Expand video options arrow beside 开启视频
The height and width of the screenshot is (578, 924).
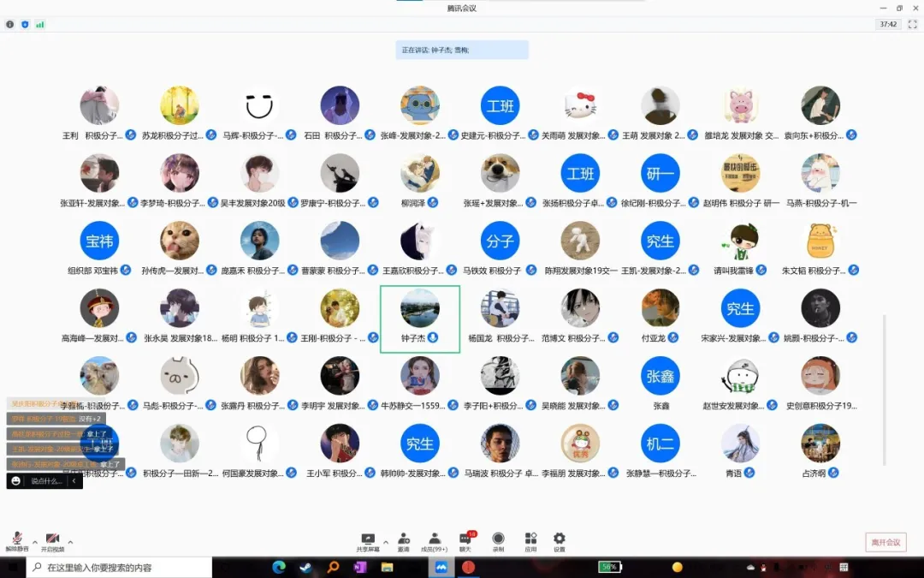tap(70, 542)
